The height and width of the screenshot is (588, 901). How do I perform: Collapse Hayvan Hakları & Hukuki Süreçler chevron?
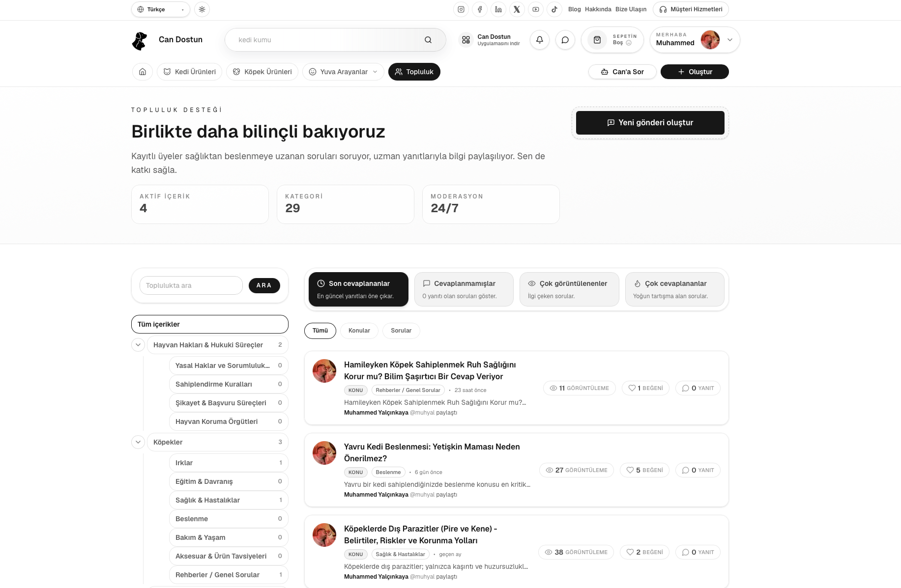coord(138,345)
